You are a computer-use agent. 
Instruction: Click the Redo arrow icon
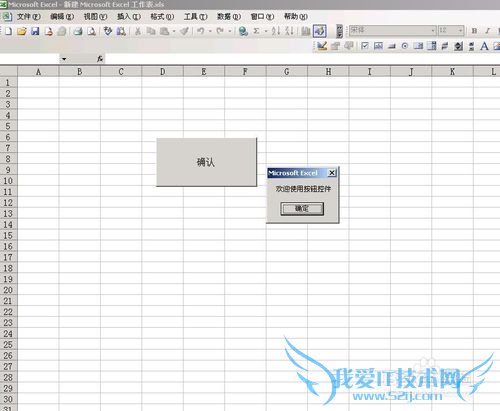pos(220,31)
